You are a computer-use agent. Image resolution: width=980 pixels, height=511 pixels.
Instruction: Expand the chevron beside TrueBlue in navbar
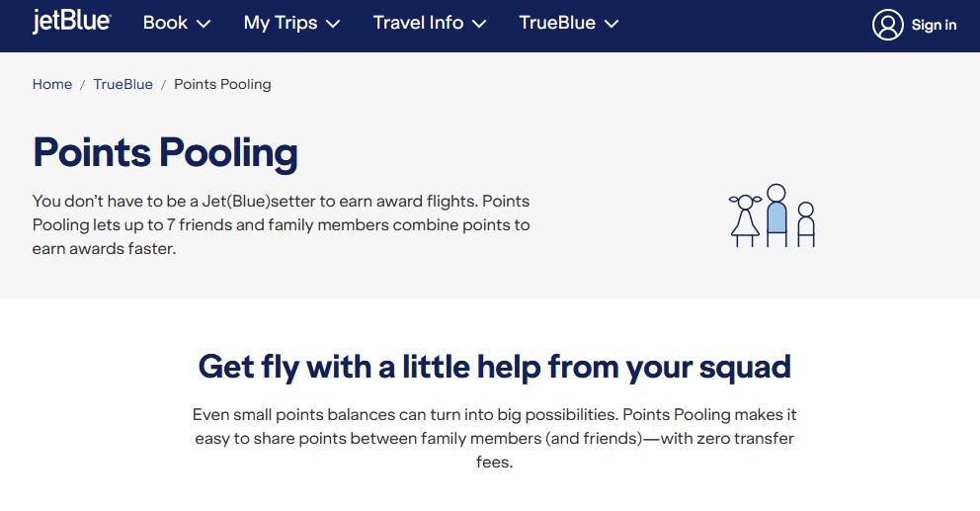point(612,24)
